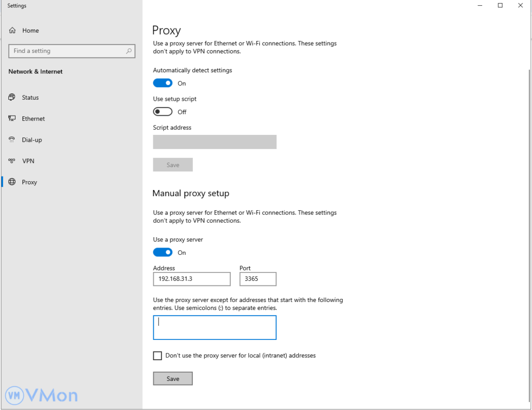Click the search magnifier icon
Viewport: 532px width, 410px height.
[x=129, y=51]
